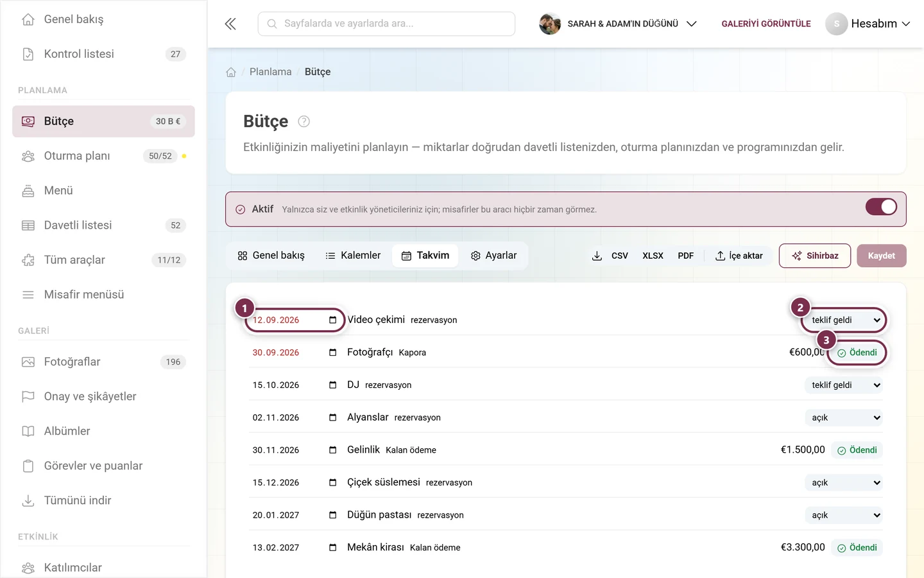Click GALERİYİ GÖRÜNTÜLE link
This screenshot has height=578, width=924.
pyautogui.click(x=766, y=24)
